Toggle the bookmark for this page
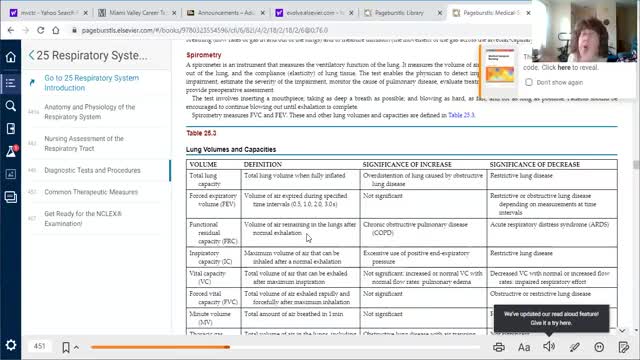 (66, 347)
